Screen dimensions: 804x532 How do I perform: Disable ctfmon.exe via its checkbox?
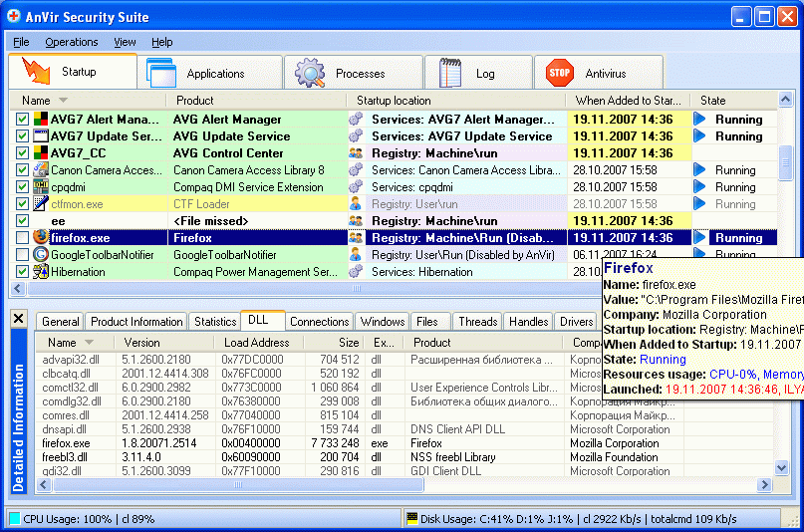22,204
